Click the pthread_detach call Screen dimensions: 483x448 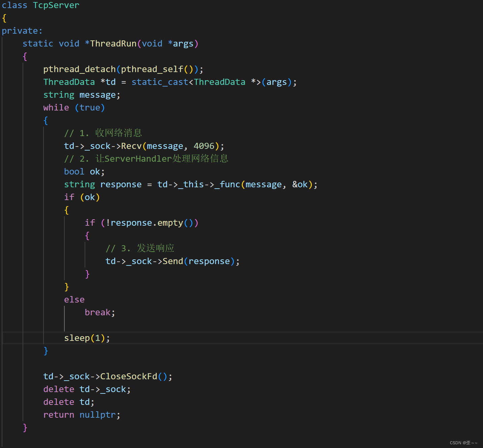[80, 69]
